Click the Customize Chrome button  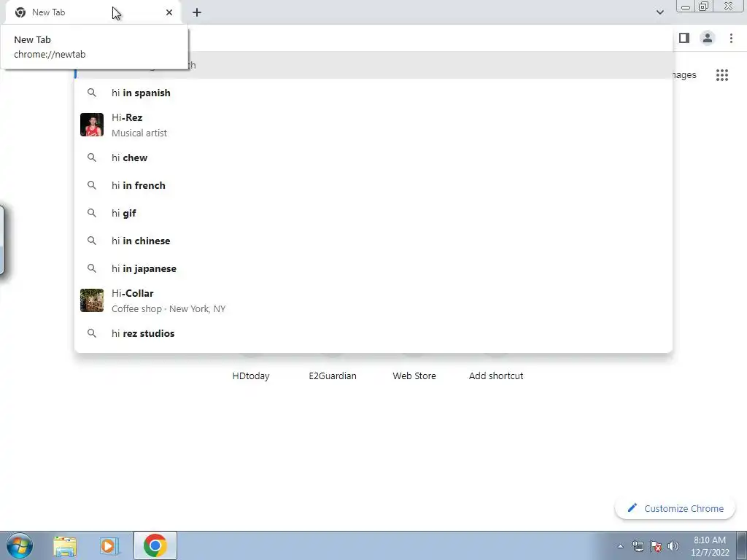pyautogui.click(x=675, y=508)
